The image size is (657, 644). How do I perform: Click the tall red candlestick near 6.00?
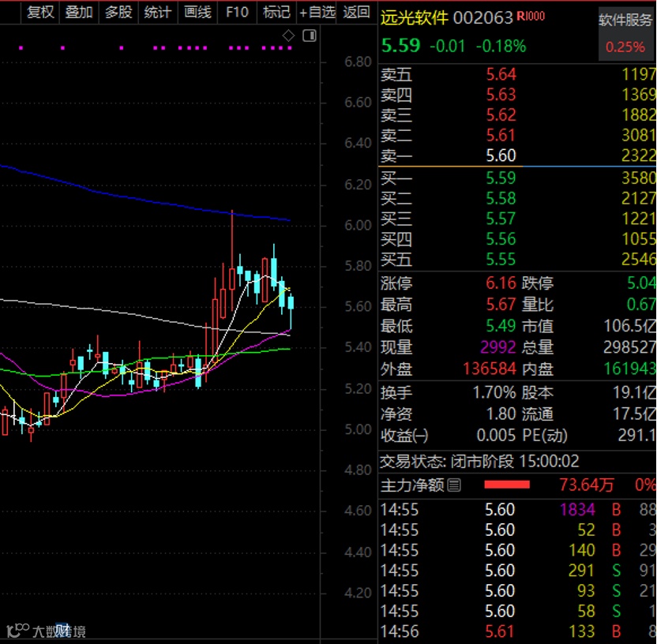click(232, 260)
